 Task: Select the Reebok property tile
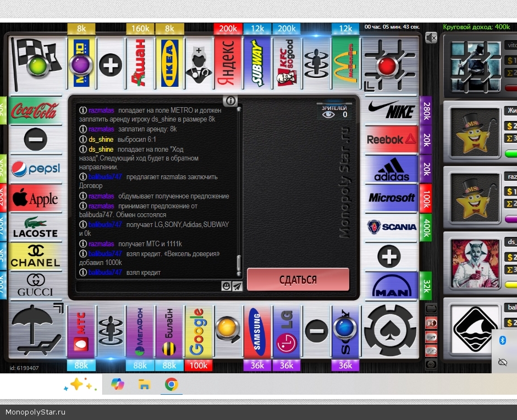coord(392,140)
